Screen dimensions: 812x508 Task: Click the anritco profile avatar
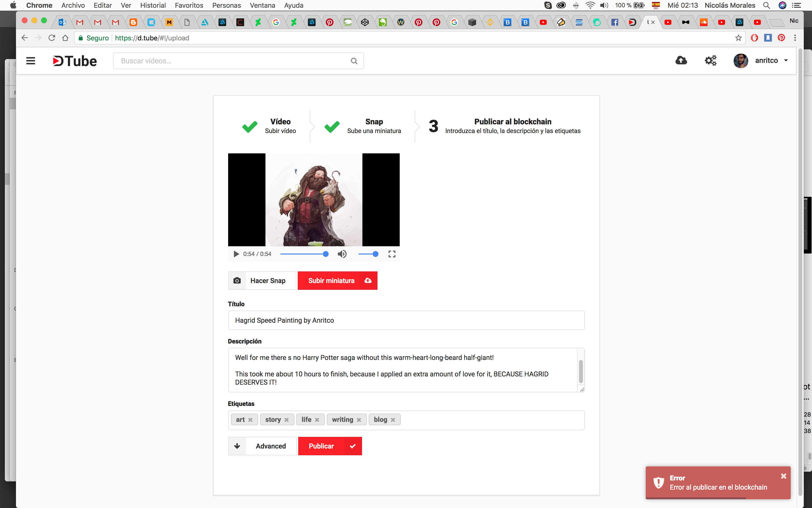click(740, 60)
